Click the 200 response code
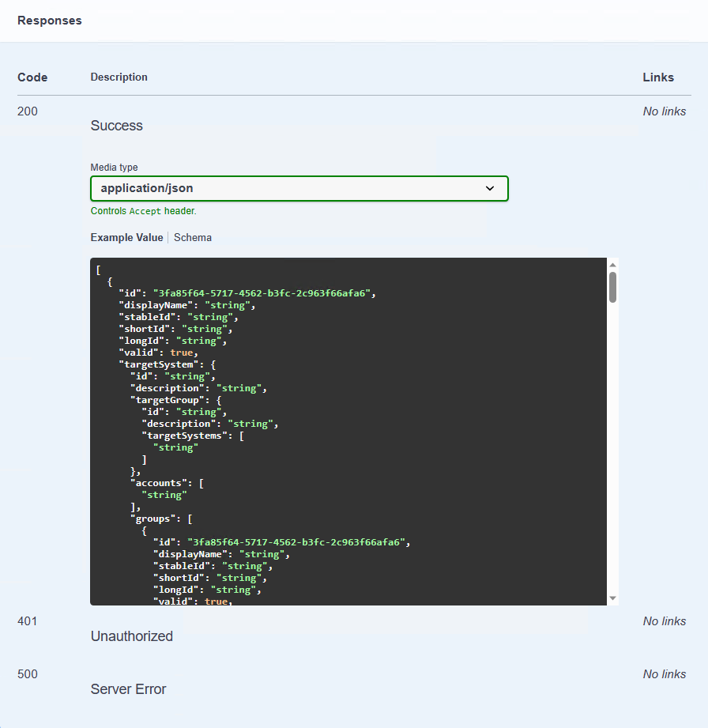708x728 pixels. (28, 111)
